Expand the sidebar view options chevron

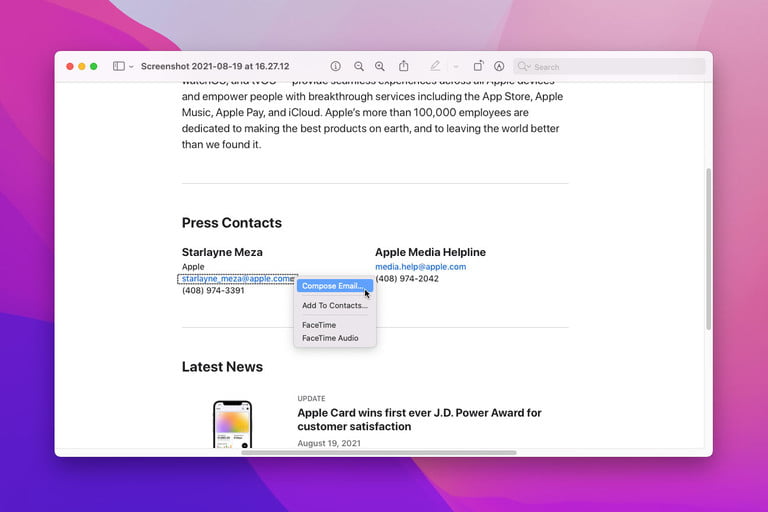[131, 67]
